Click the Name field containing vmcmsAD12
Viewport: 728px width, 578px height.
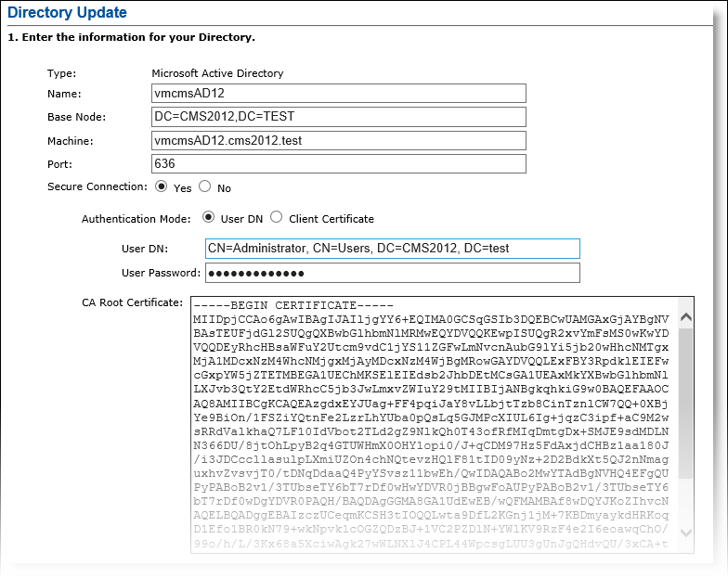pyautogui.click(x=338, y=93)
